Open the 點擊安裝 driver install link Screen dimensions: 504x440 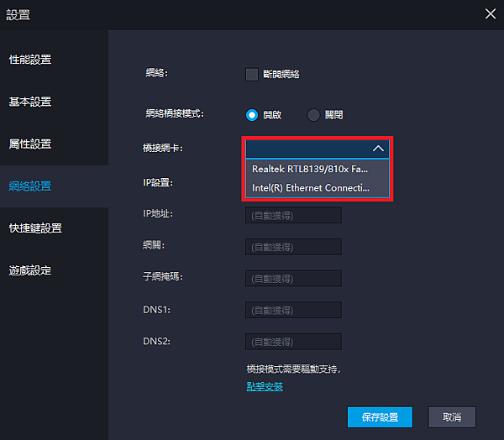265,386
